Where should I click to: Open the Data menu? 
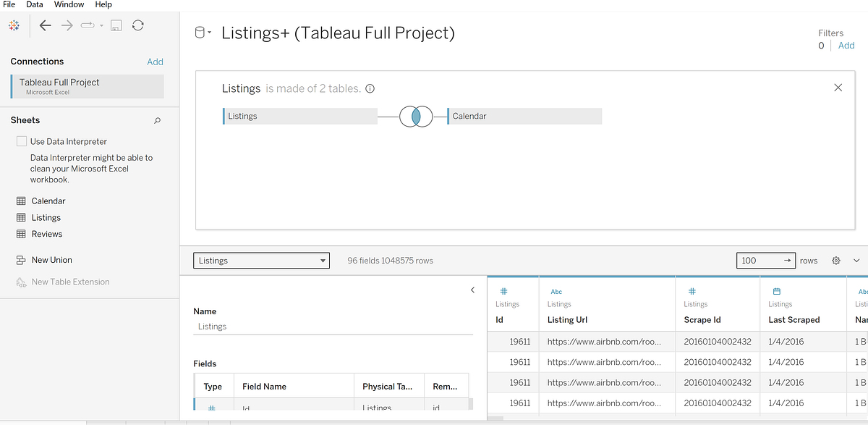pyautogui.click(x=34, y=4)
